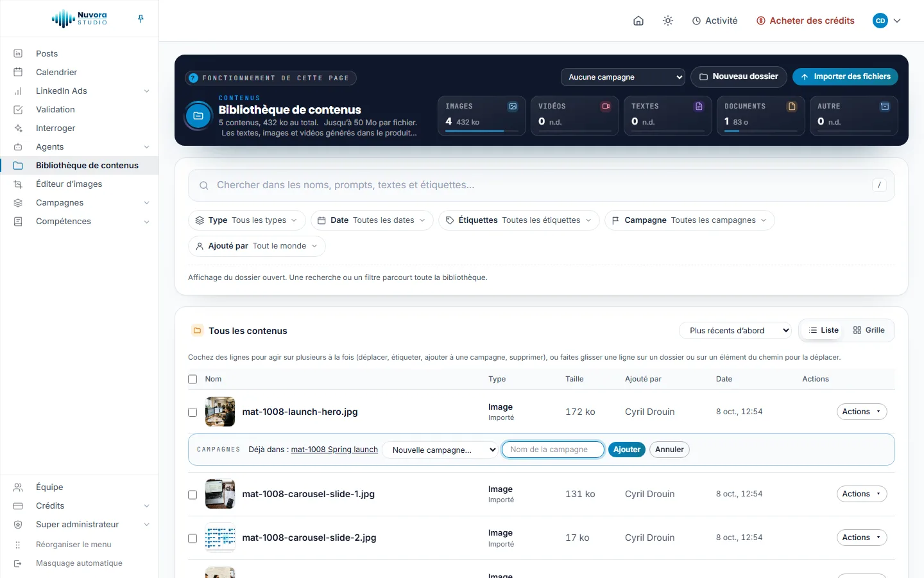Click the Images stat card icon
Screen dimensions: 924x578
point(513,107)
